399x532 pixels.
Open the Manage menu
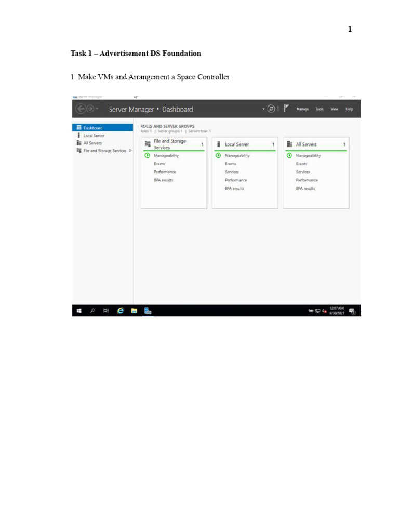coord(302,109)
